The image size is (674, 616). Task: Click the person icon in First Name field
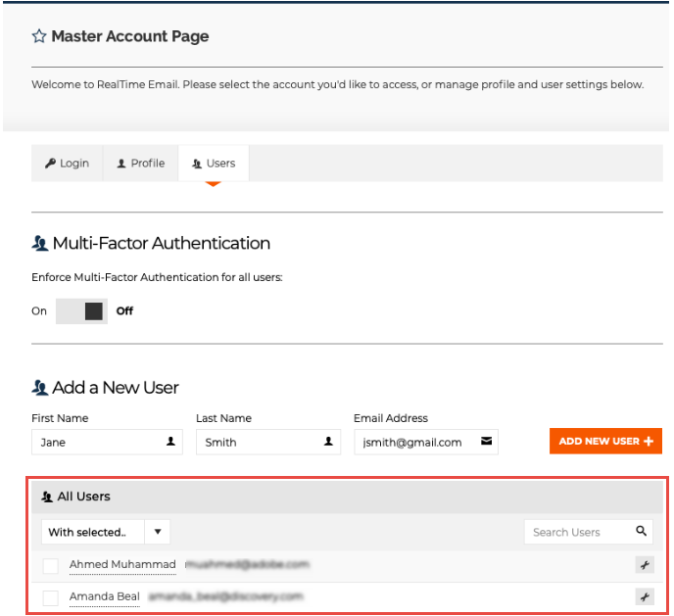click(170, 442)
